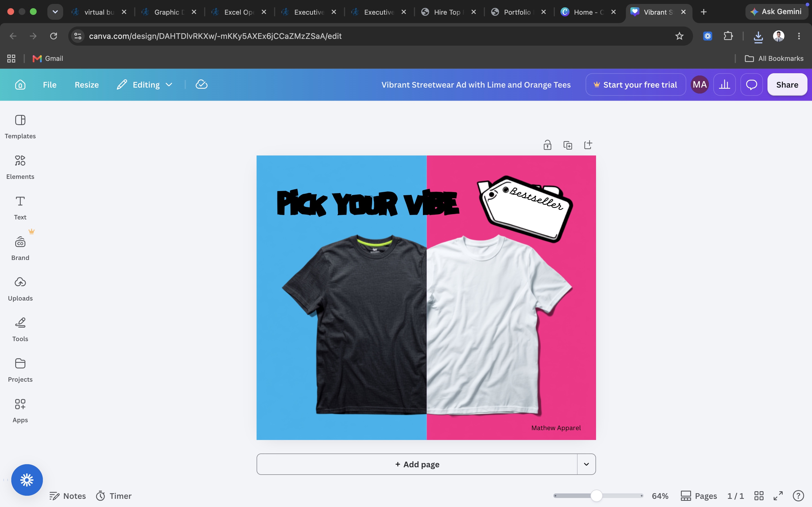The width and height of the screenshot is (812, 507).
Task: Expand the Editing mode dropdown
Action: click(x=145, y=84)
